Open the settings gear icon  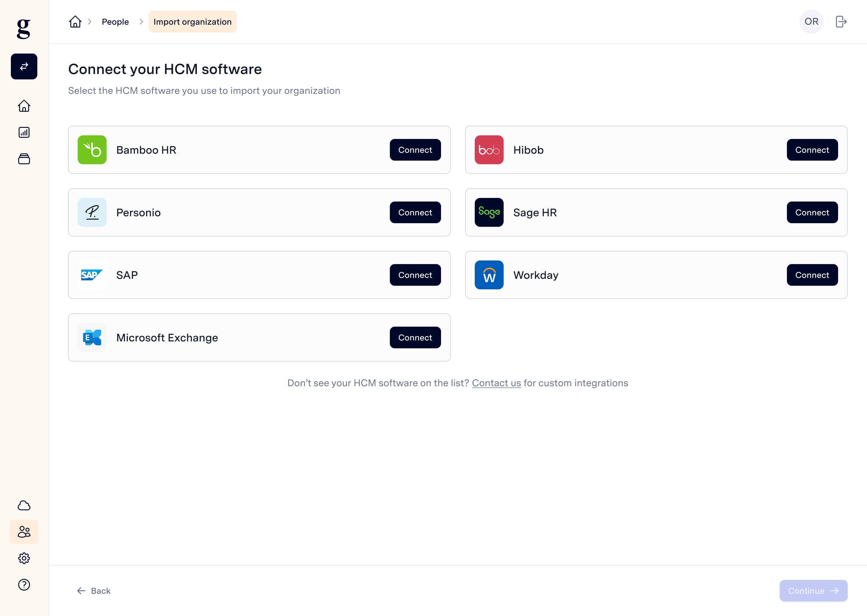tap(24, 558)
